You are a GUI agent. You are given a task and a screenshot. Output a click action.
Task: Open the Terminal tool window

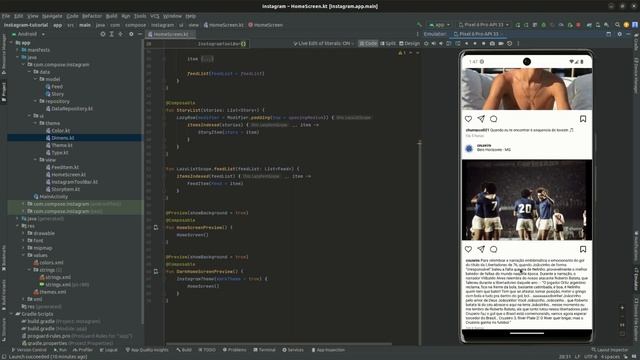[x=264, y=350]
